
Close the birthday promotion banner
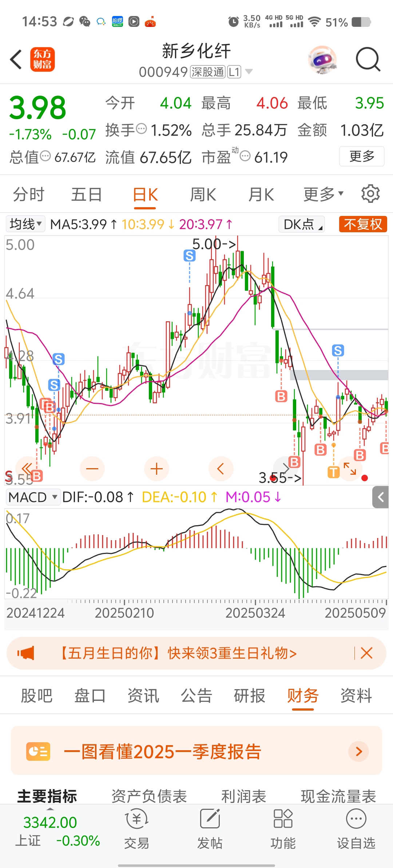point(366,653)
